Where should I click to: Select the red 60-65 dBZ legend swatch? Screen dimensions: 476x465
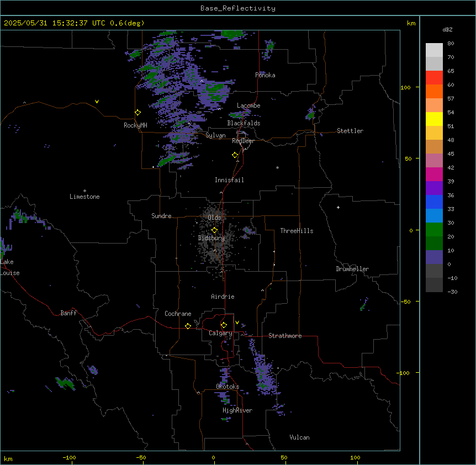[434, 78]
